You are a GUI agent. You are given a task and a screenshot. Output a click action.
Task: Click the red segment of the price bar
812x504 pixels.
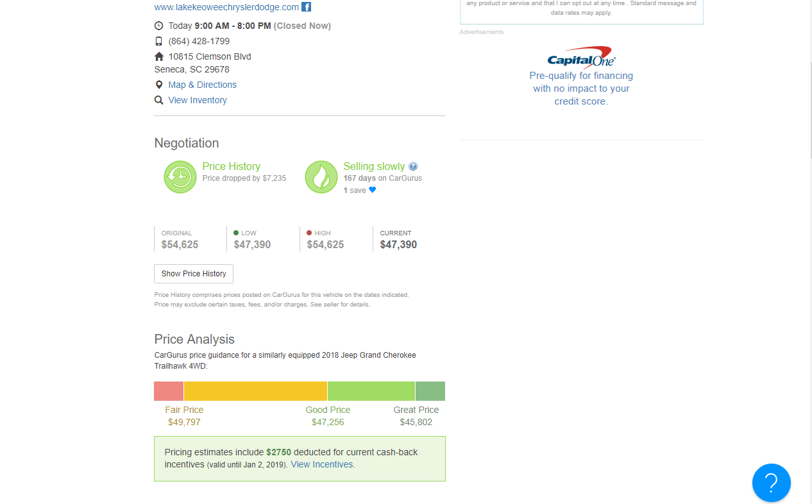coord(169,391)
